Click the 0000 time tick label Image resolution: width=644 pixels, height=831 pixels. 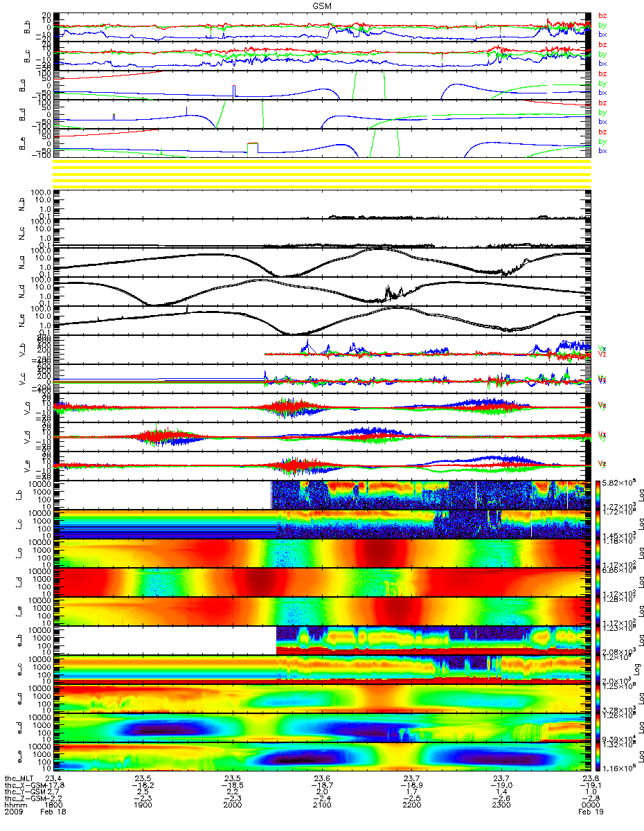tap(591, 805)
